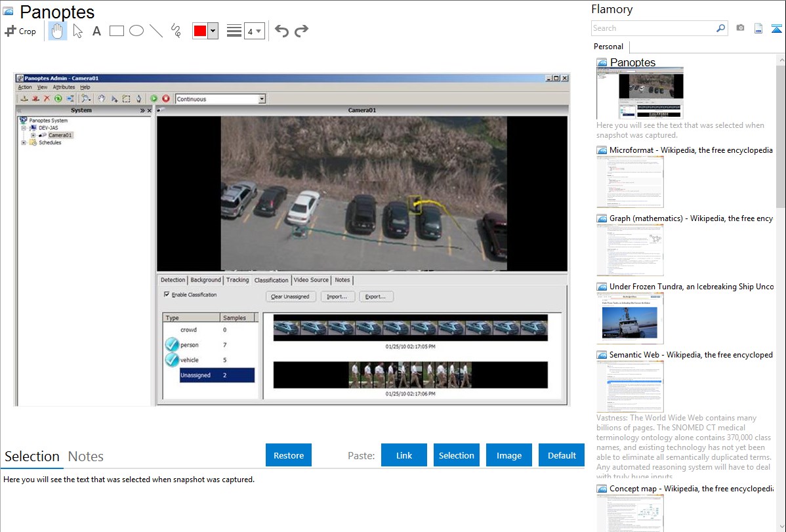
Task: Open the line width dropdown showing 4
Action: tap(254, 31)
